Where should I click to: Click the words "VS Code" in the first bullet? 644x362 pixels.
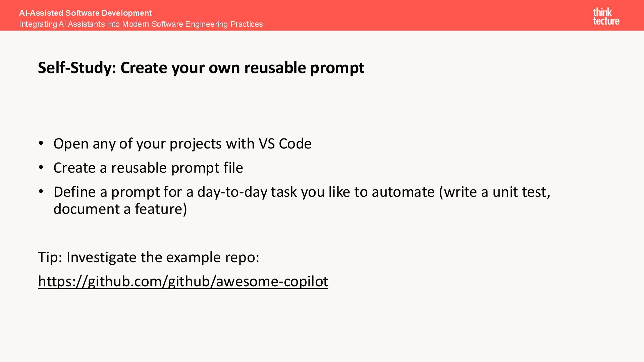tap(285, 144)
